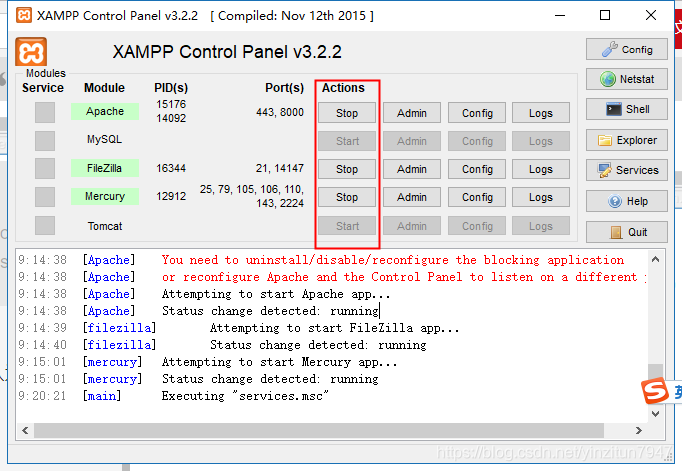682x471 pixels.
Task: Toggle FileZilla service install checkbox
Action: pos(45,169)
